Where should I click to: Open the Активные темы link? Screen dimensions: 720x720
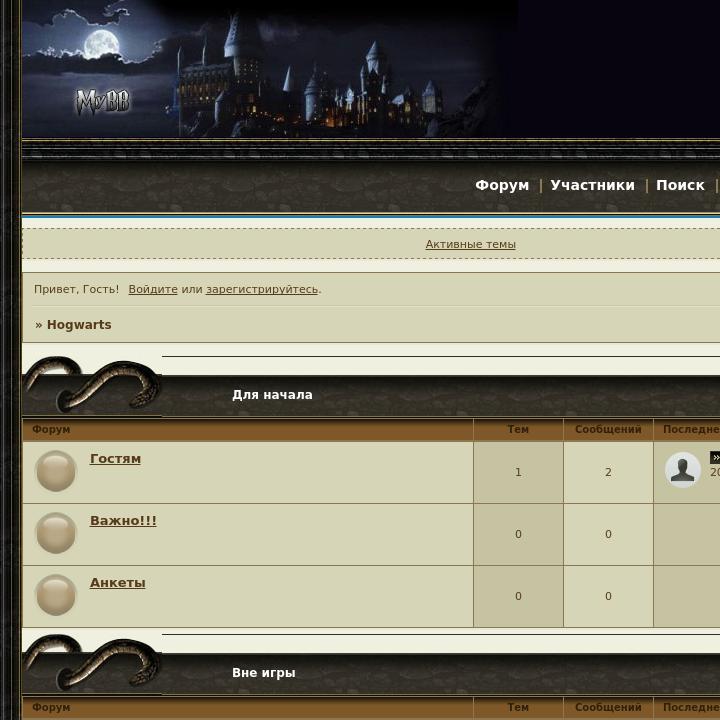(471, 244)
